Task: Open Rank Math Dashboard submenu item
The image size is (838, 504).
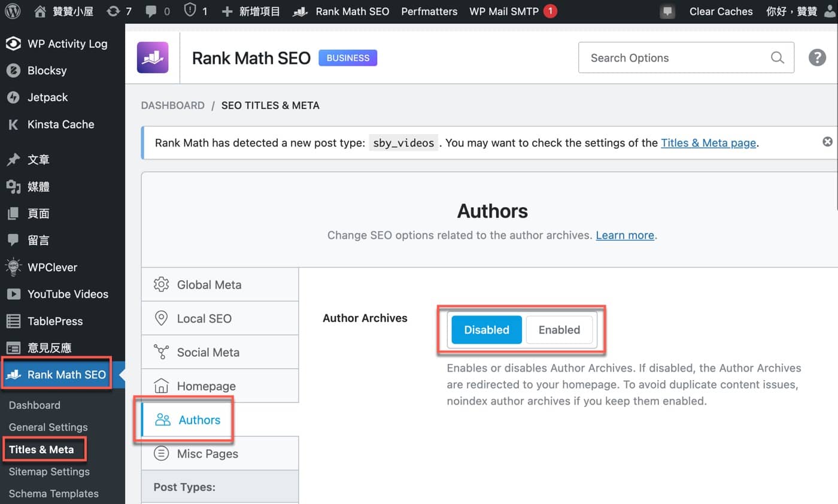Action: point(35,405)
